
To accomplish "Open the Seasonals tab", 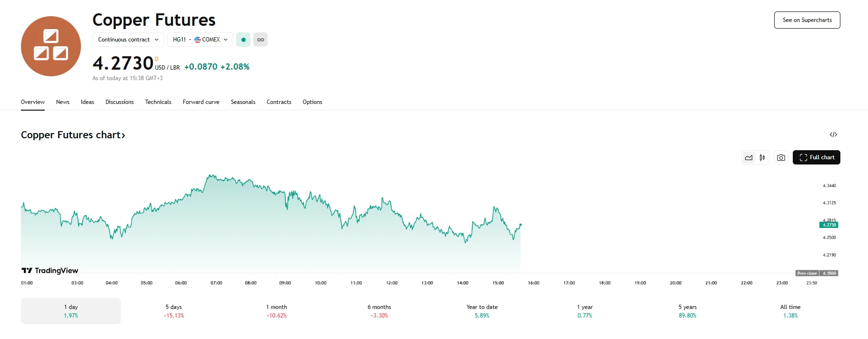I will point(243,102).
